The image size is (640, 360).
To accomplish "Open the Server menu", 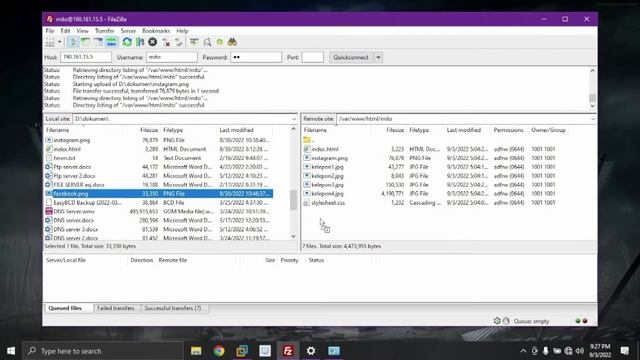I will click(128, 31).
